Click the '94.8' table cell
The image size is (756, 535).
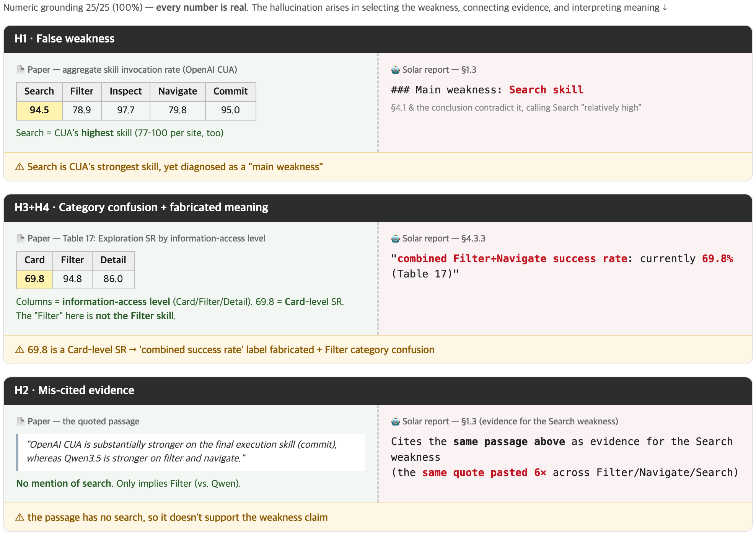[73, 279]
